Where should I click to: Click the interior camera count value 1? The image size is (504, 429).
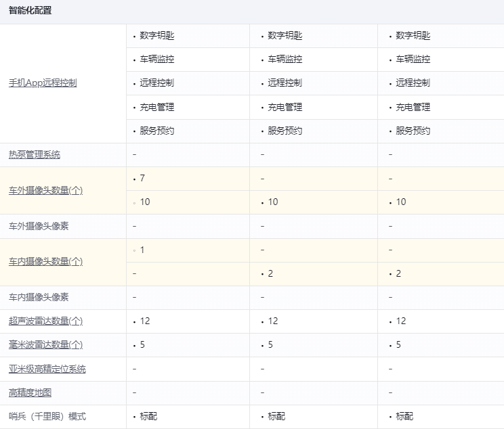click(x=142, y=250)
